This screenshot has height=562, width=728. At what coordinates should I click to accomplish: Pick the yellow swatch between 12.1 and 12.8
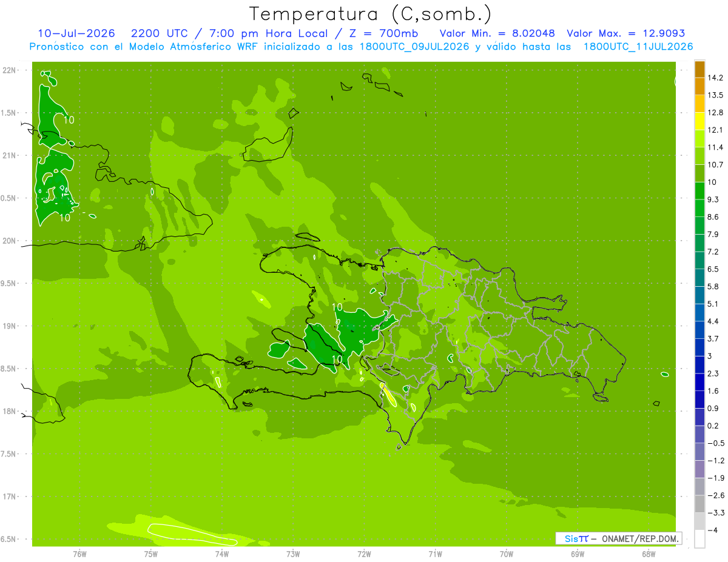699,121
